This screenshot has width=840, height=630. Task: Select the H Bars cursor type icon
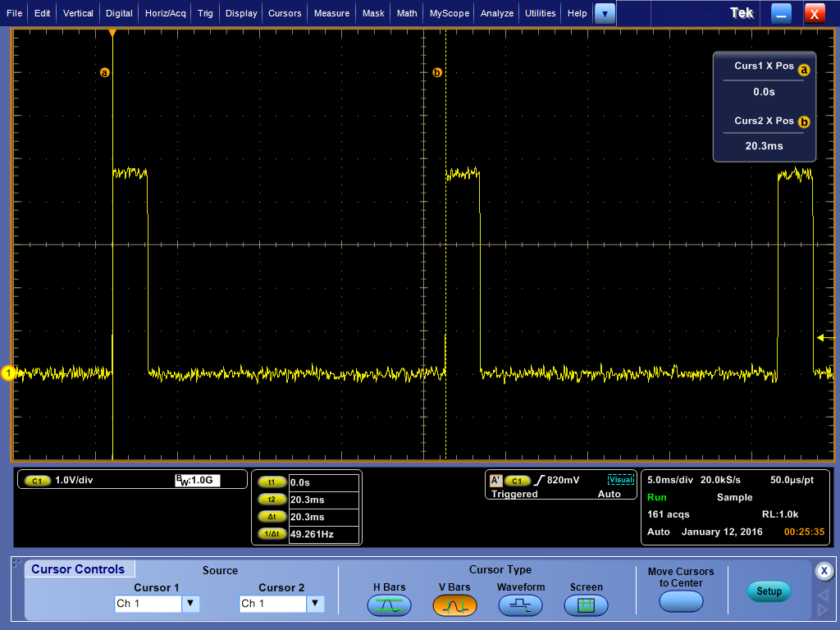pos(389,605)
